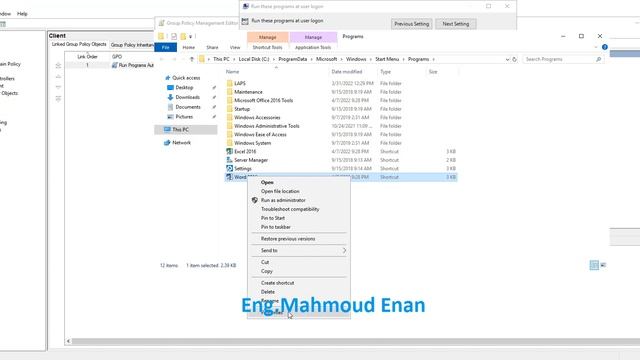Choose Delete from context menu
This screenshot has width=640, height=360.
[x=268, y=292]
